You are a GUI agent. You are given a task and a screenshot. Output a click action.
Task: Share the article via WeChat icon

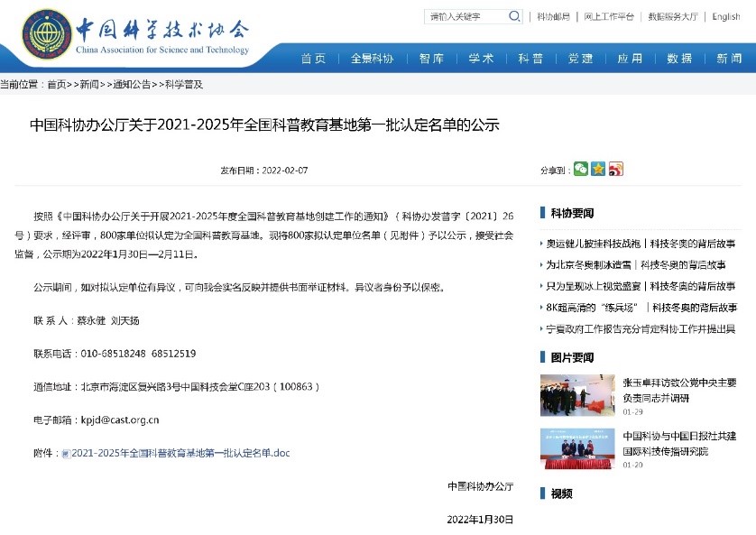point(580,169)
